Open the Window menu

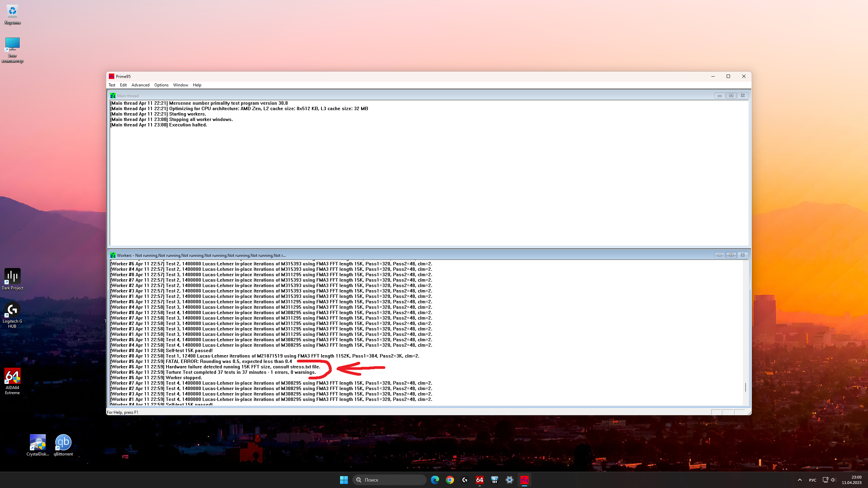click(x=180, y=85)
